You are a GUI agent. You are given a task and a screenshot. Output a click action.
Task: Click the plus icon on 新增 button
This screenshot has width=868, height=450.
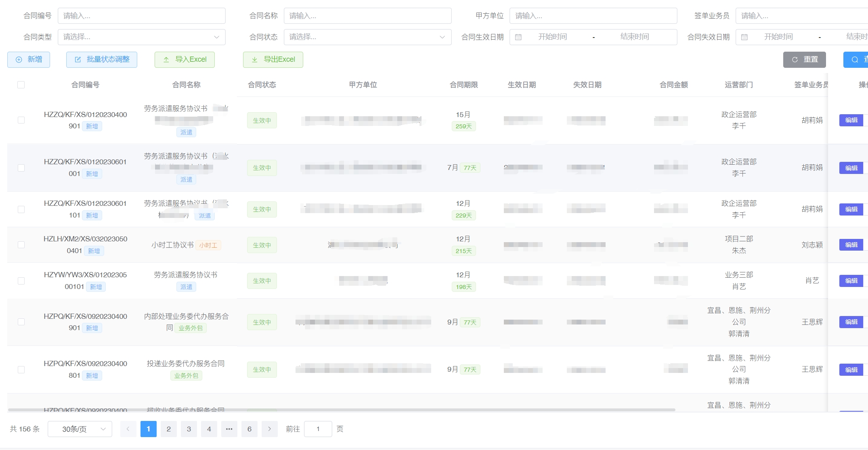[x=19, y=60]
